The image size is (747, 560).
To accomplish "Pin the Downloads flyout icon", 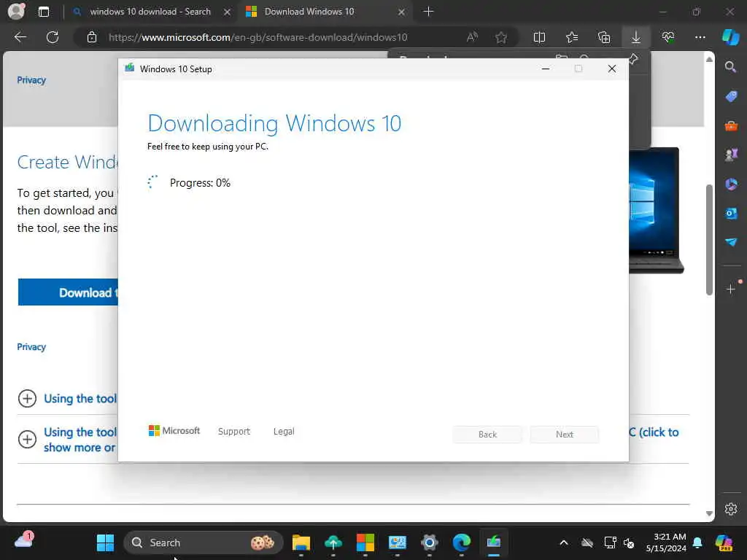I will coord(633,59).
